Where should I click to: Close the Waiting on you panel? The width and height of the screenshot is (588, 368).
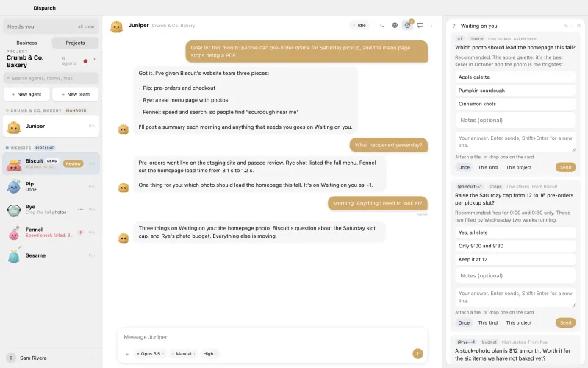[578, 26]
